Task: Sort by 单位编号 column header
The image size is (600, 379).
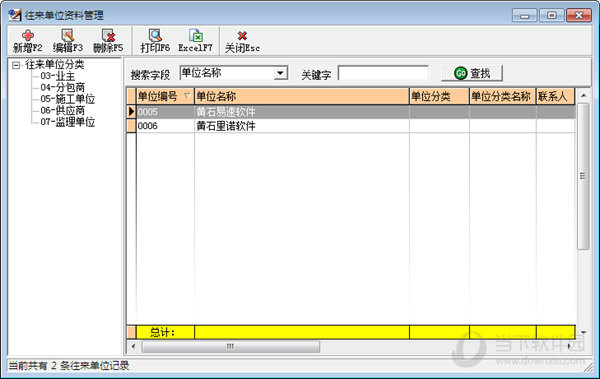Action: 165,96
